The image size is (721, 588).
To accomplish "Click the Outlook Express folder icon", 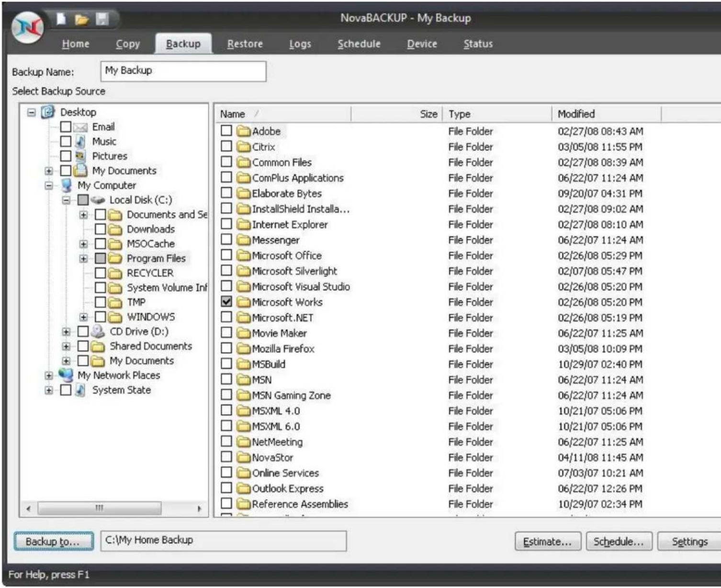I will tap(244, 488).
